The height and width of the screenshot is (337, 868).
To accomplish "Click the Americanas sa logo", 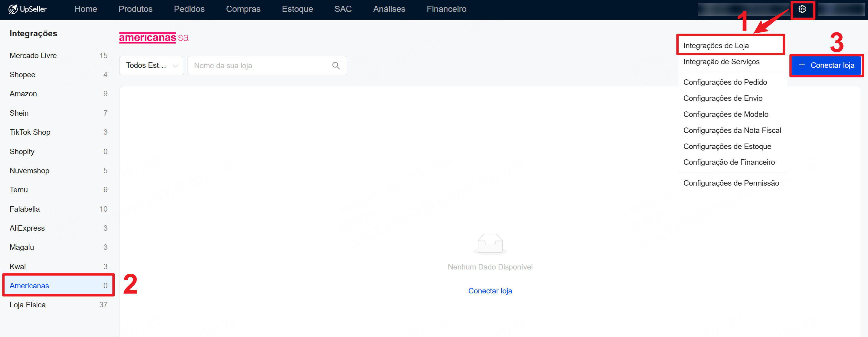I will point(154,38).
